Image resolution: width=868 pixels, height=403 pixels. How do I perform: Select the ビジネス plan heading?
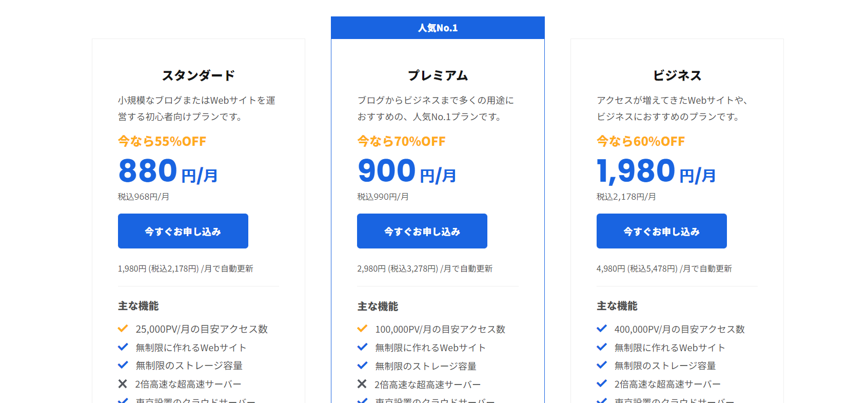coord(677,75)
